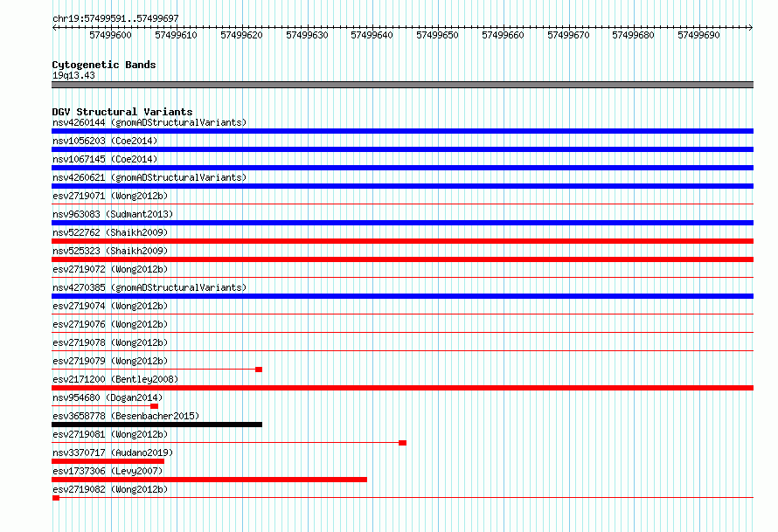The image size is (778, 532).
Task: Click ruler position 57499640
Action: [372, 35]
